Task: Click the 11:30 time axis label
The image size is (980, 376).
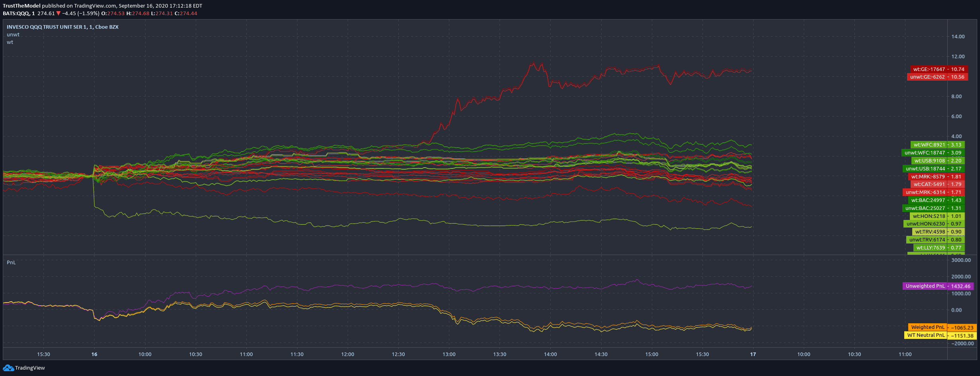Action: [x=297, y=354]
